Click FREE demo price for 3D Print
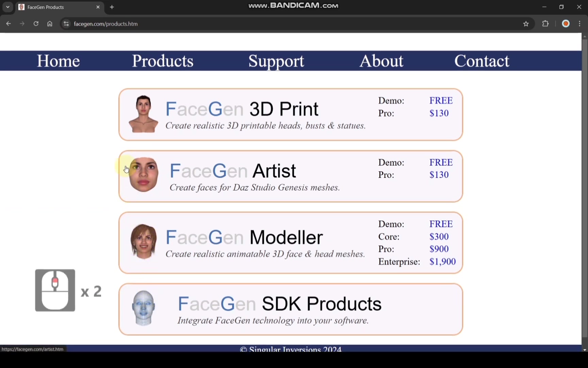The height and width of the screenshot is (368, 588). point(441,101)
